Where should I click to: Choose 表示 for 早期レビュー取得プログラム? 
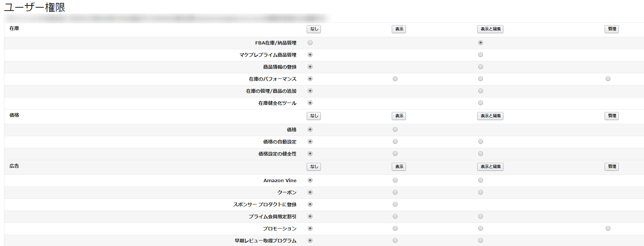click(395, 241)
